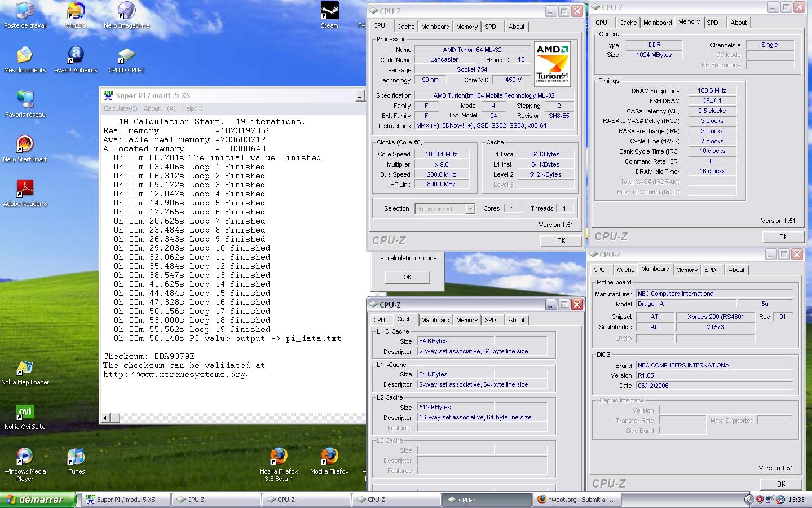The height and width of the screenshot is (508, 812).
Task: Launch Windows Media Player desktop icon
Action: click(25, 465)
